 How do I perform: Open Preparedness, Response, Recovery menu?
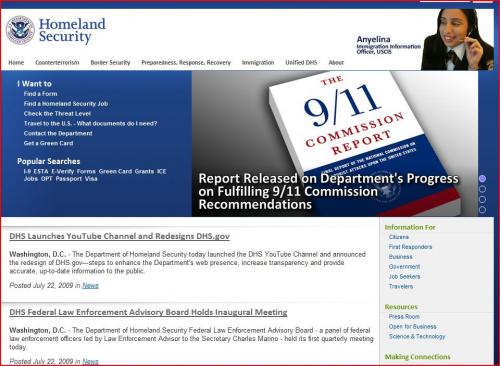pos(186,63)
